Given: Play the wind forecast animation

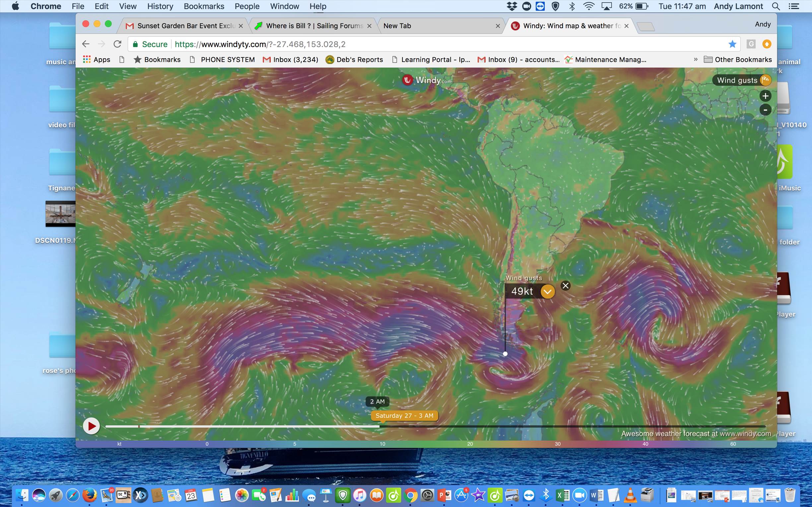Looking at the screenshot, I should tap(91, 426).
